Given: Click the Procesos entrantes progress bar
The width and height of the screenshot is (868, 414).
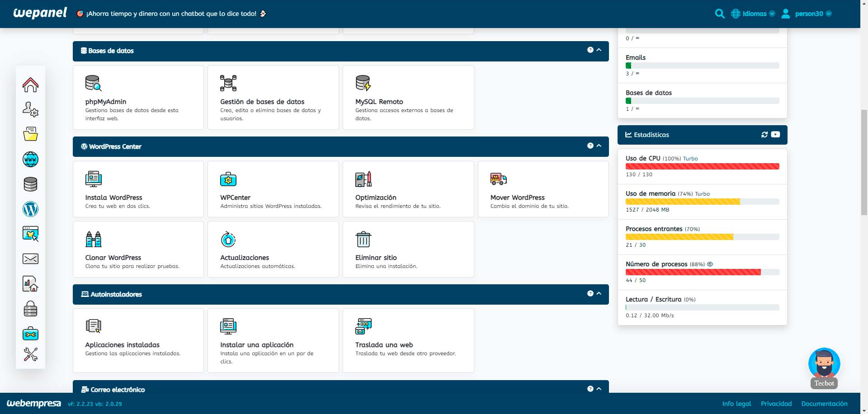Looking at the screenshot, I should pos(702,237).
